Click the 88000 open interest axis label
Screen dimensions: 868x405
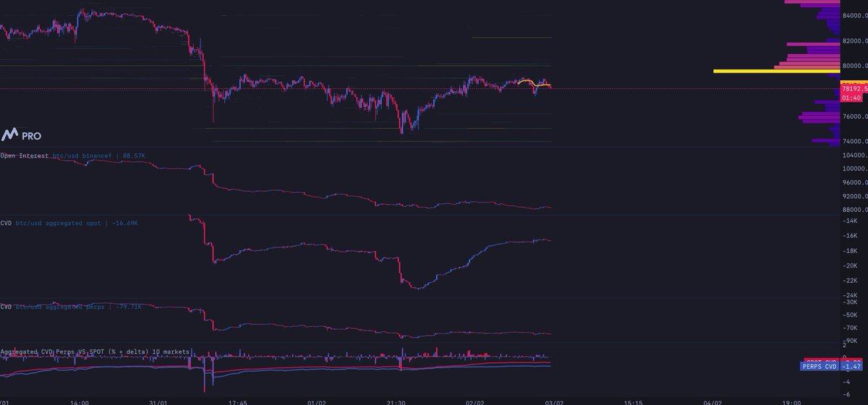tap(854, 210)
